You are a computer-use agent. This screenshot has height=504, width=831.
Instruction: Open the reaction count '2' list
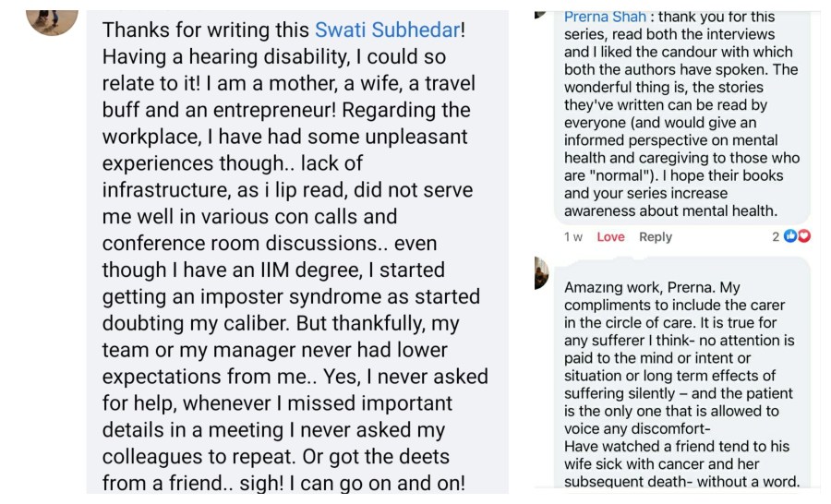[777, 237]
